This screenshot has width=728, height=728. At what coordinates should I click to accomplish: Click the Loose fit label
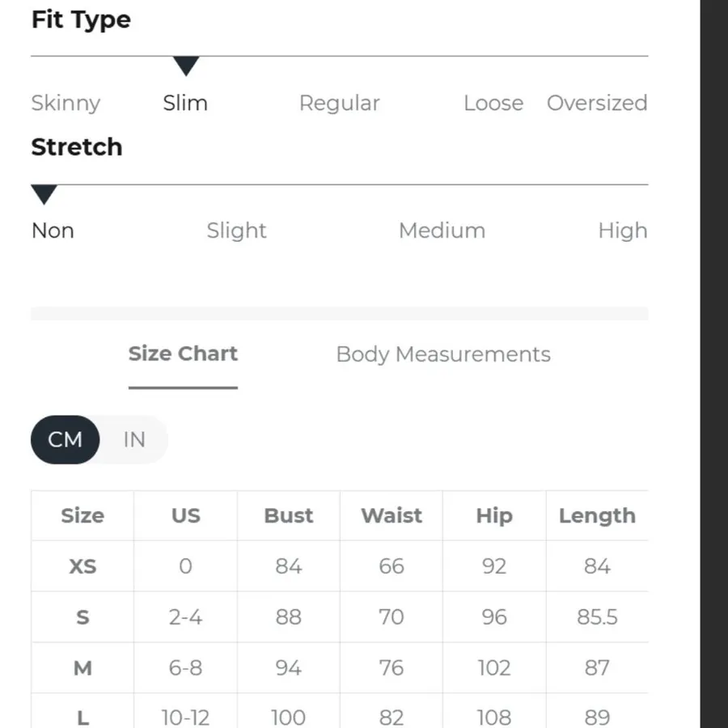pos(493,103)
